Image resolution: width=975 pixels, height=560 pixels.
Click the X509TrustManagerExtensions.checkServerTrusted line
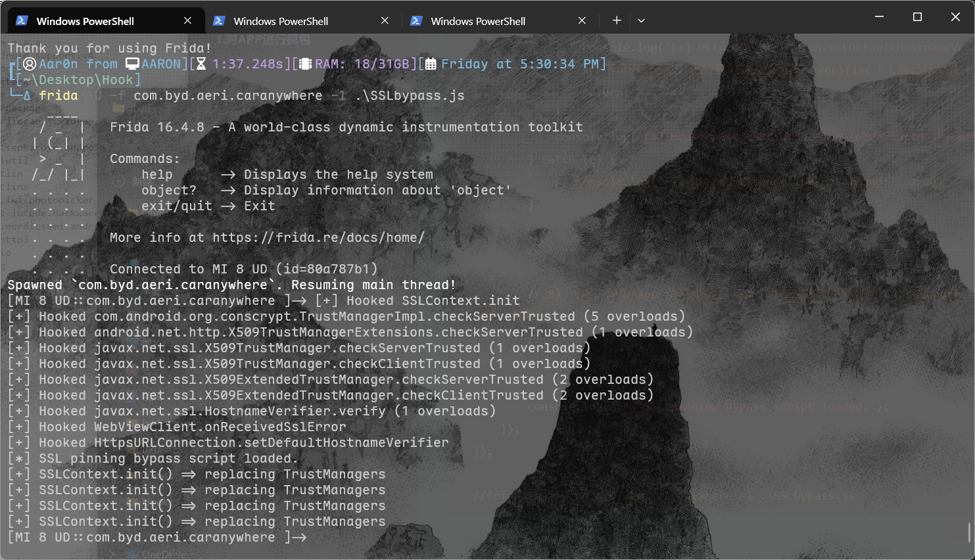point(350,332)
